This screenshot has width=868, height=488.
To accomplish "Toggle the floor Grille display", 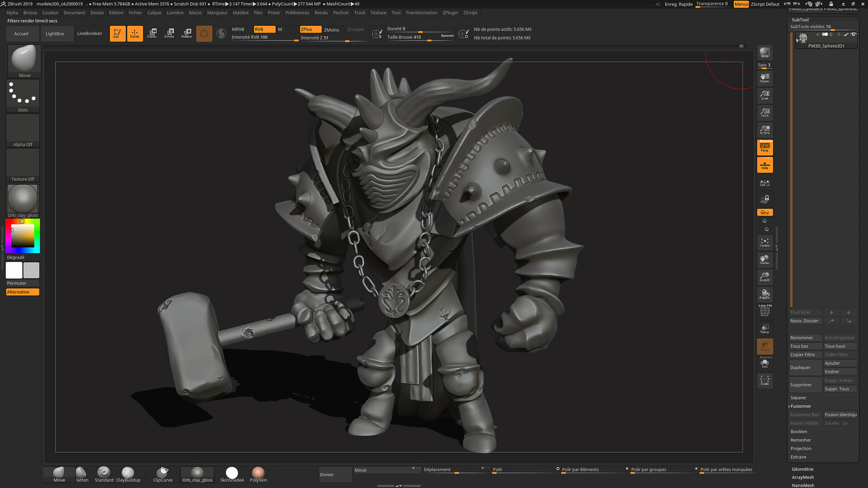I will click(x=764, y=164).
